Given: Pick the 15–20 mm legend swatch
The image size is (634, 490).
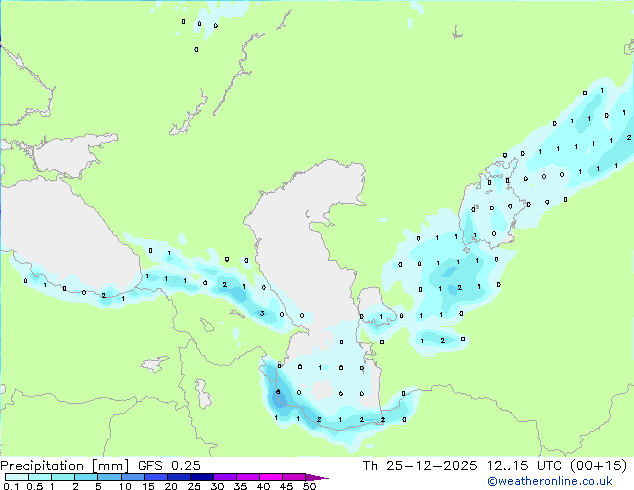Looking at the screenshot, I should (x=156, y=477).
